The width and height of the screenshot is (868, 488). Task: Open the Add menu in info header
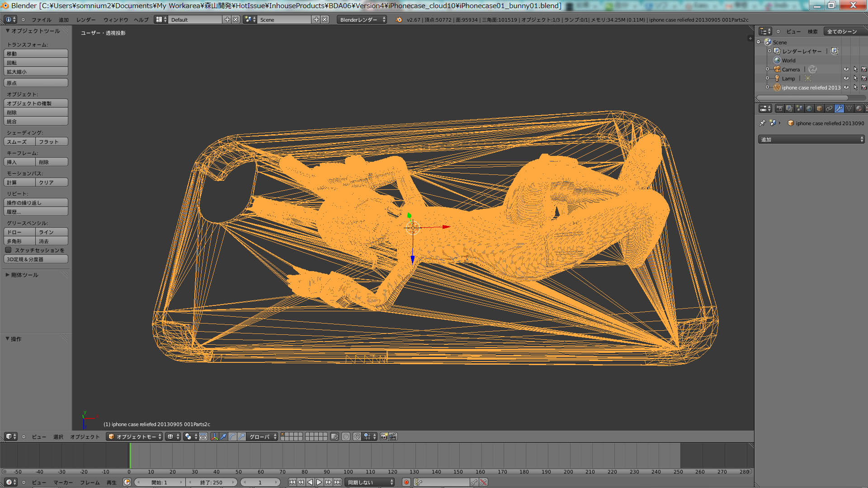64,20
